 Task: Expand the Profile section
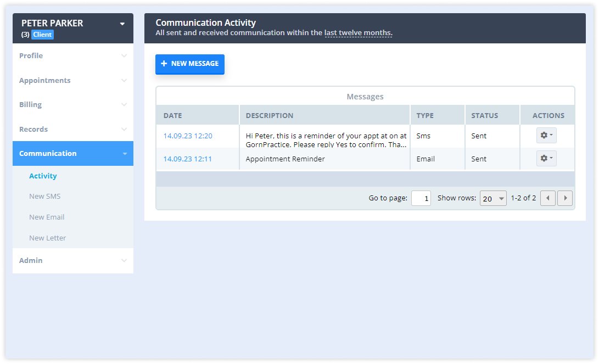(72, 55)
